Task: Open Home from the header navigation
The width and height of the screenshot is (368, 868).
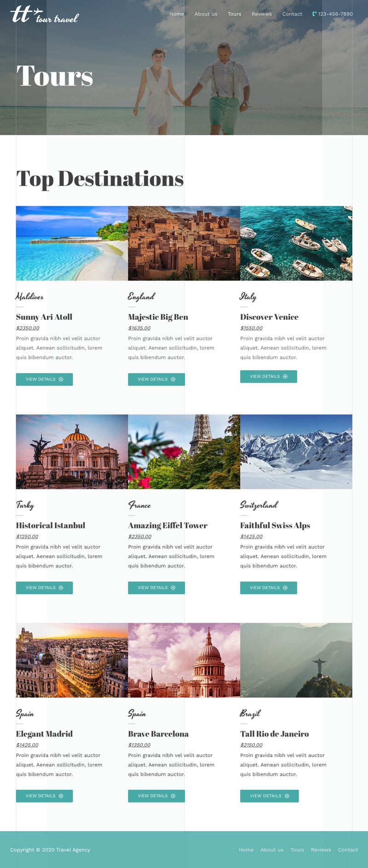Action: 177,14
